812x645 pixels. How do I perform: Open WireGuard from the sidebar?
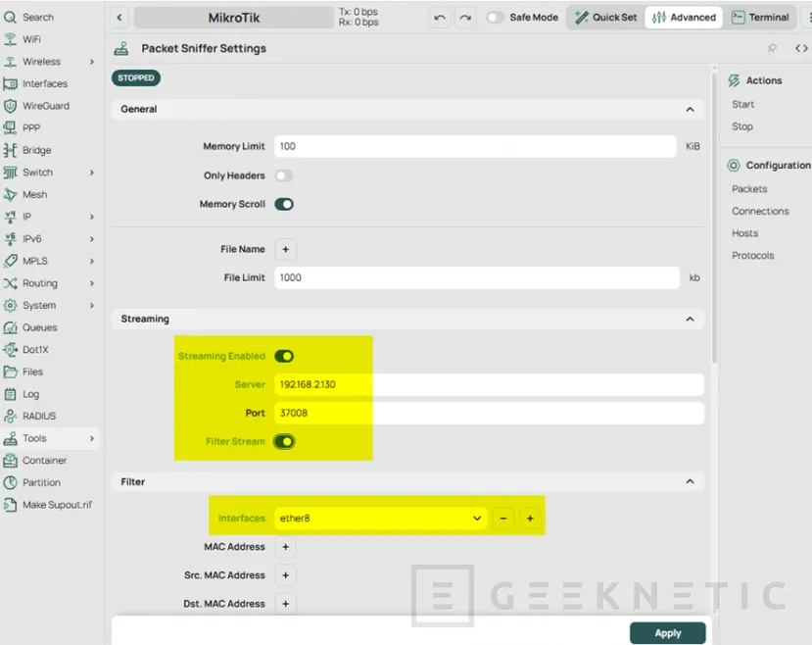click(45, 106)
